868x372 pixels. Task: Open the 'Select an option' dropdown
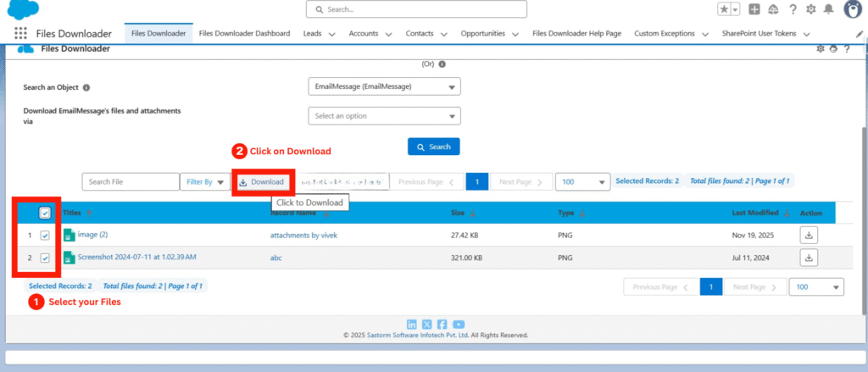point(384,116)
